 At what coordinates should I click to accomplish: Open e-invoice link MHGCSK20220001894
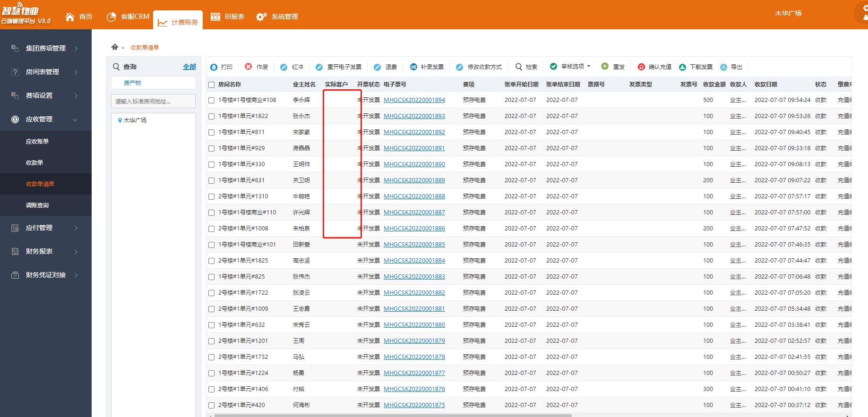pyautogui.click(x=414, y=100)
